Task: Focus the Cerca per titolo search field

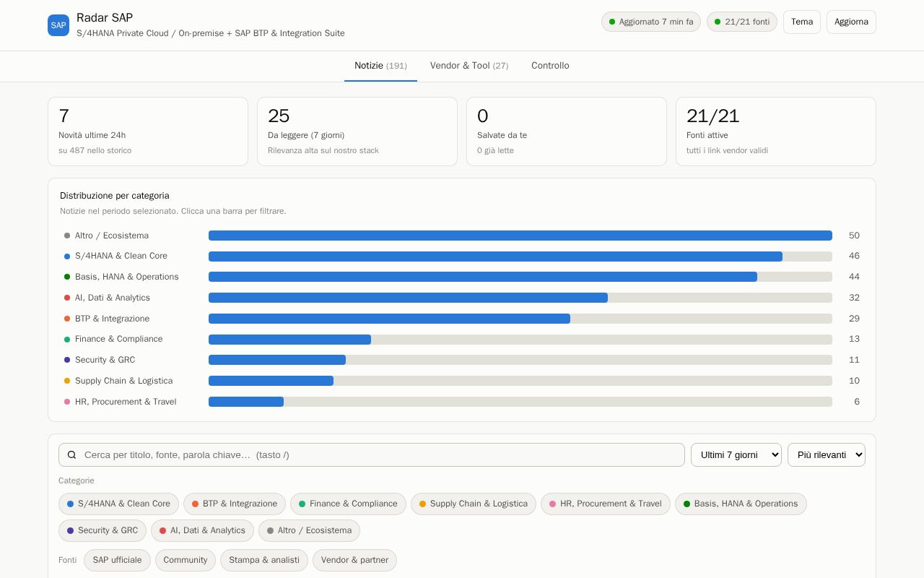Action: click(372, 455)
